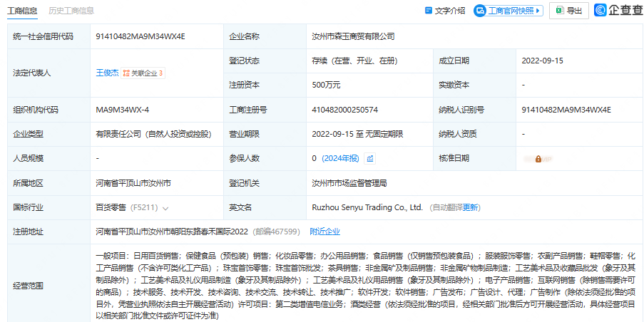Open the 参保人数 trend chart icon
Viewport: 644px width, 322px height.
370,158
